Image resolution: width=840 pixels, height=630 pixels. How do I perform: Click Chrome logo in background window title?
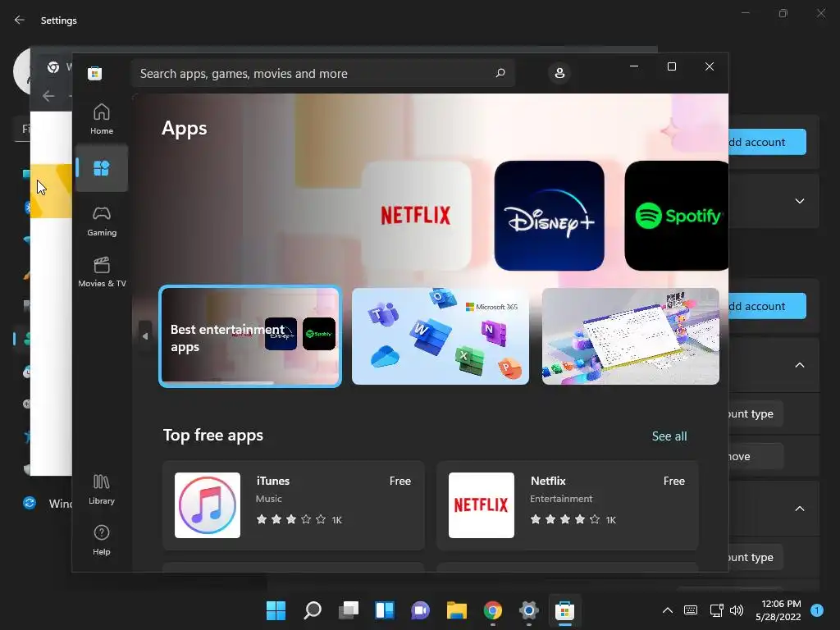[x=53, y=67]
